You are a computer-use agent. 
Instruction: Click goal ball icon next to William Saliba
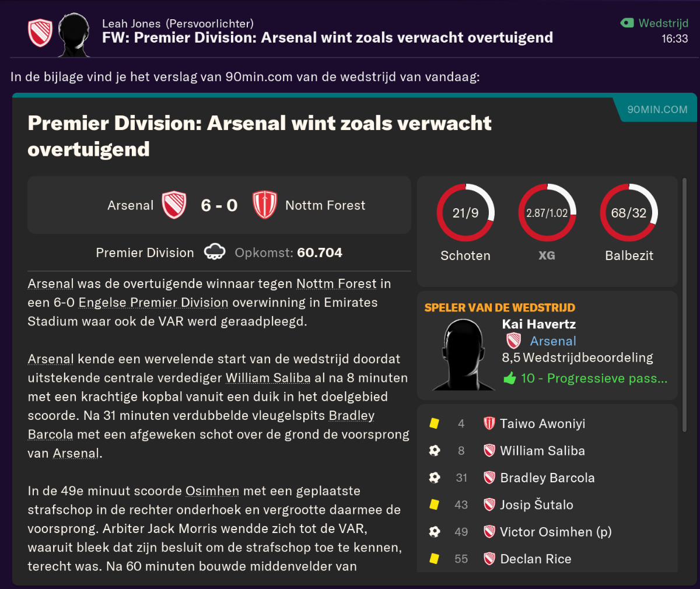tap(435, 450)
